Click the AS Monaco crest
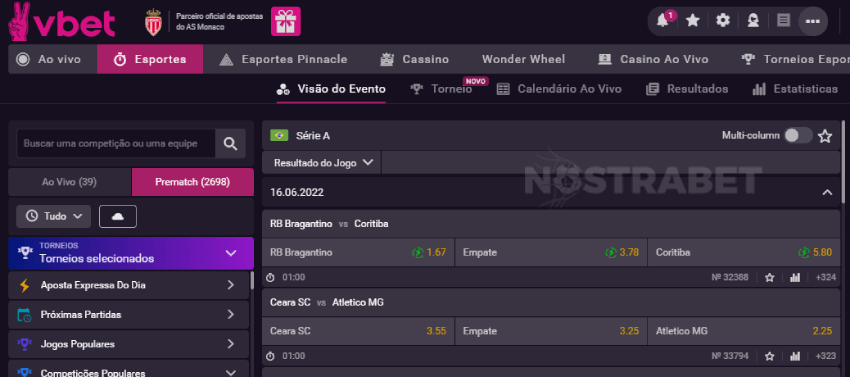The width and height of the screenshot is (850, 377). click(154, 22)
